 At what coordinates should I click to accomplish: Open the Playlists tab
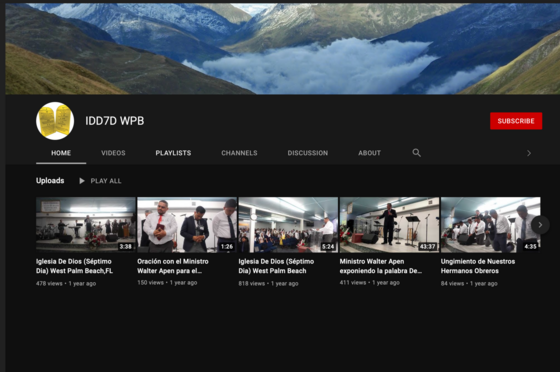coord(173,153)
